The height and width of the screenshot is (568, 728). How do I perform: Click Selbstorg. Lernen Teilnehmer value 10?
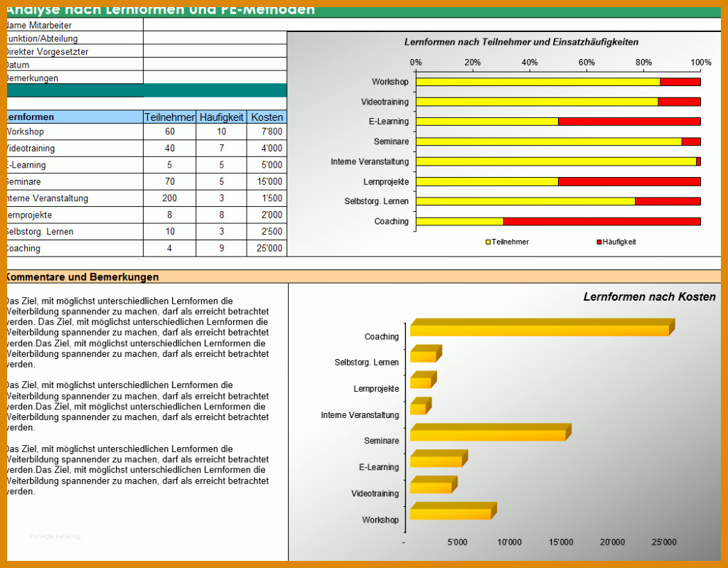click(x=169, y=232)
